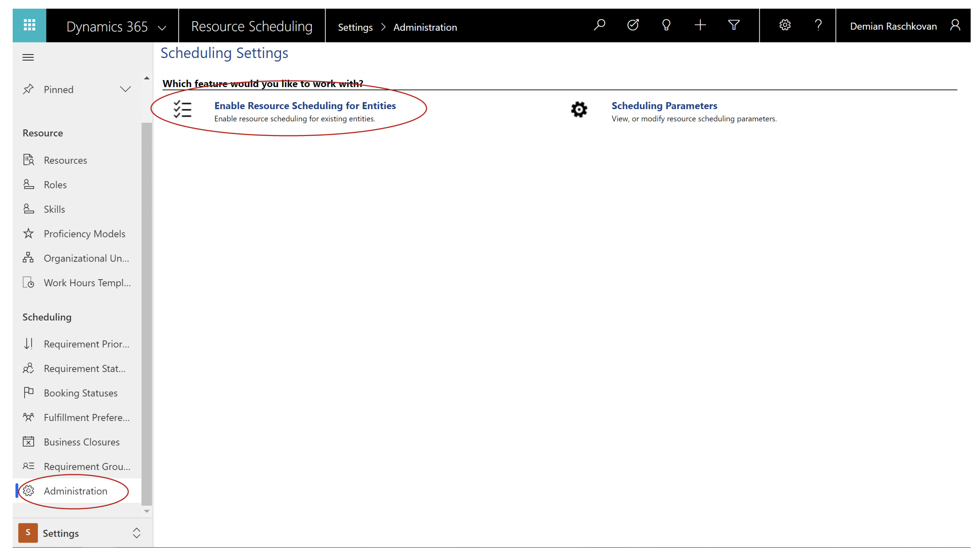Click the Administration breadcrumb

[425, 27]
